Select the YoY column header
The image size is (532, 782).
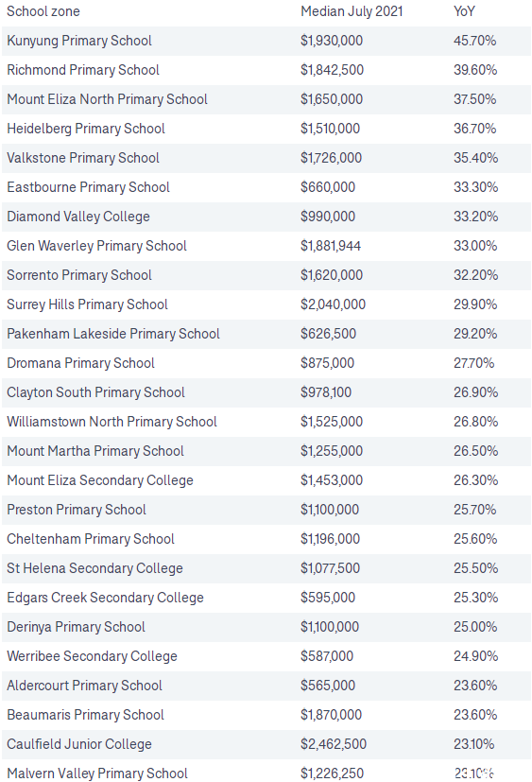coord(464,11)
